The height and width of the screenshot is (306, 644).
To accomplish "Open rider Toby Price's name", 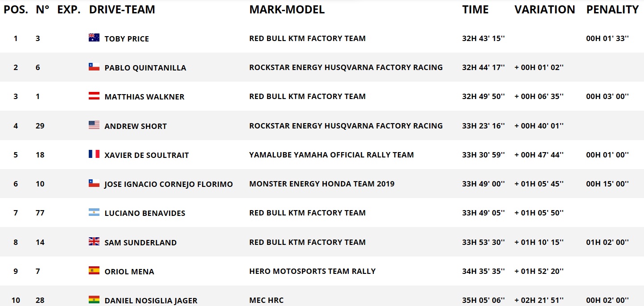I will 127,39.
